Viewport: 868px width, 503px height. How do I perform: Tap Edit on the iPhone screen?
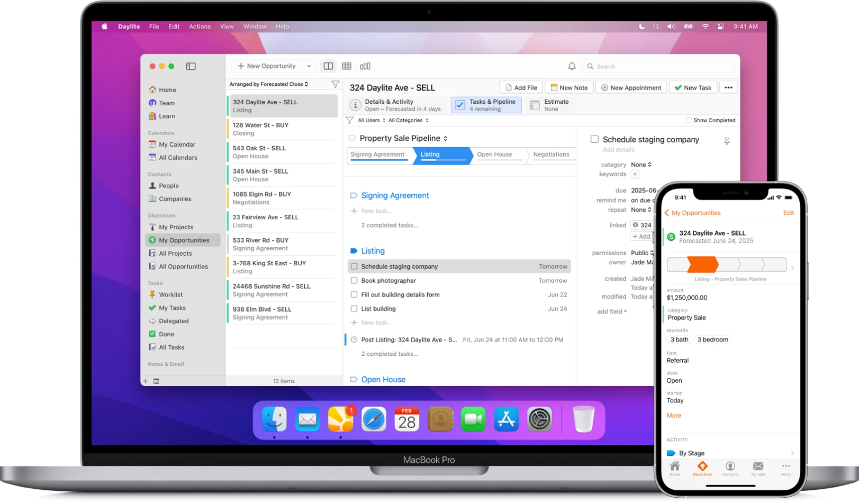[x=789, y=213]
